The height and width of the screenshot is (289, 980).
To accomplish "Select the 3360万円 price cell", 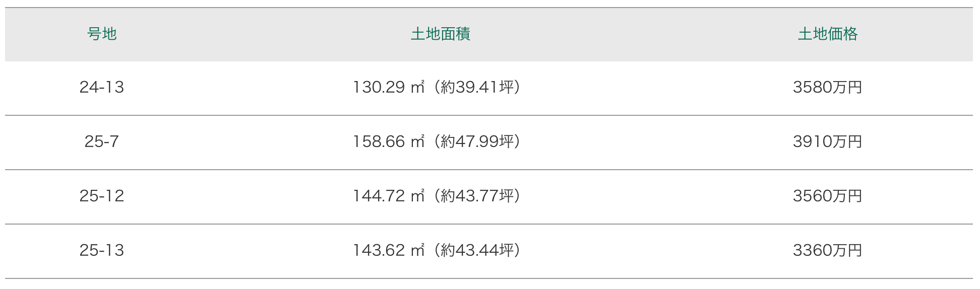I will (827, 251).
